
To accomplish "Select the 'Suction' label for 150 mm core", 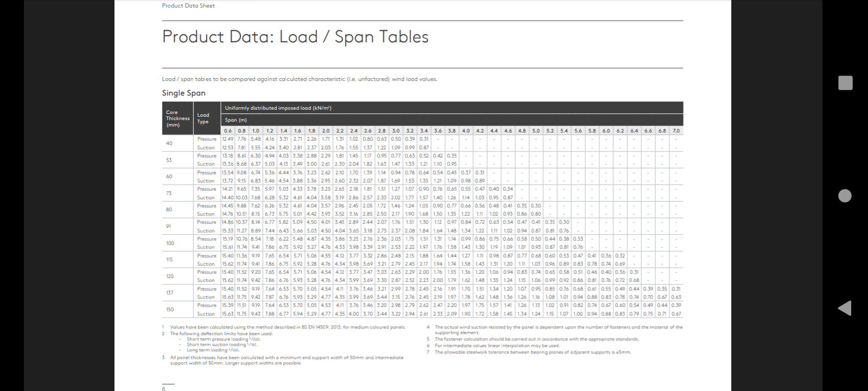I will pos(206,314).
